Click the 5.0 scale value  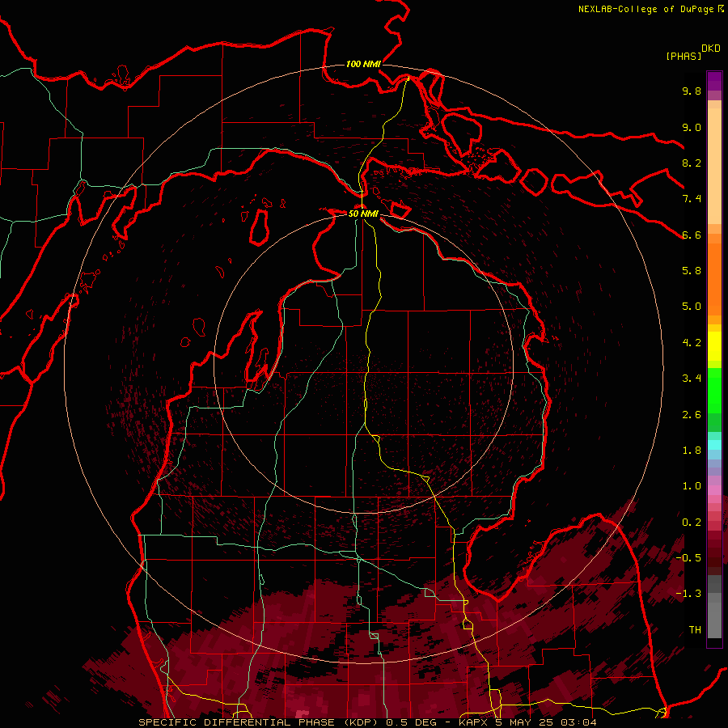692,307
